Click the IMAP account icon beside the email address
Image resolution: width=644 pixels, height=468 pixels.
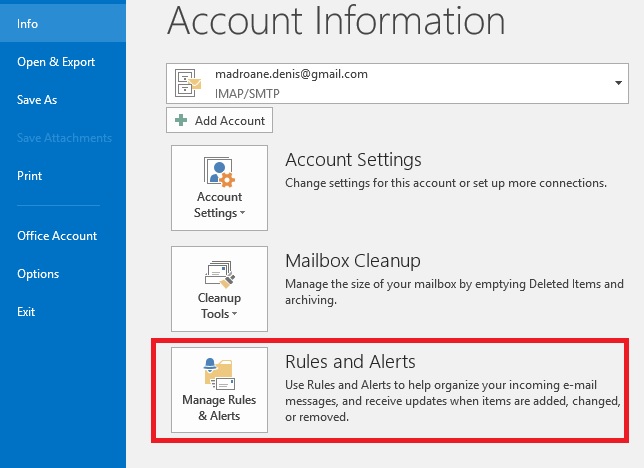pyautogui.click(x=188, y=81)
